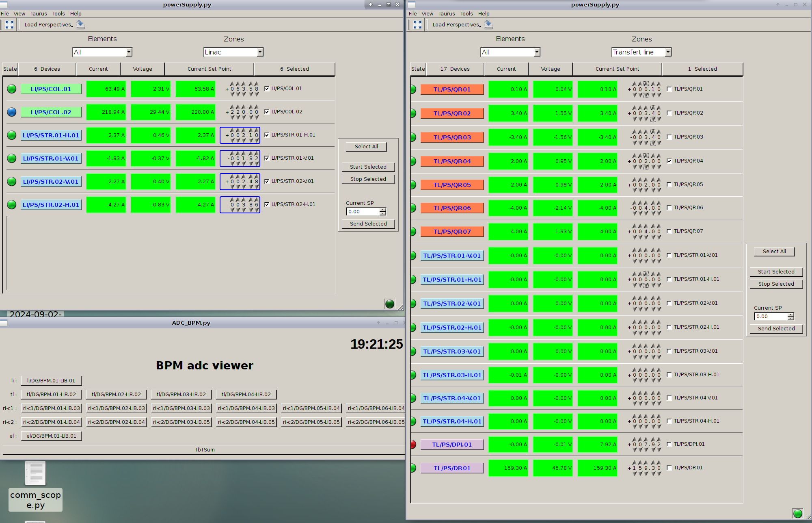The height and width of the screenshot is (523, 812).
Task: Check the TL/PS/DP.01 selection checkbox
Action: (669, 468)
